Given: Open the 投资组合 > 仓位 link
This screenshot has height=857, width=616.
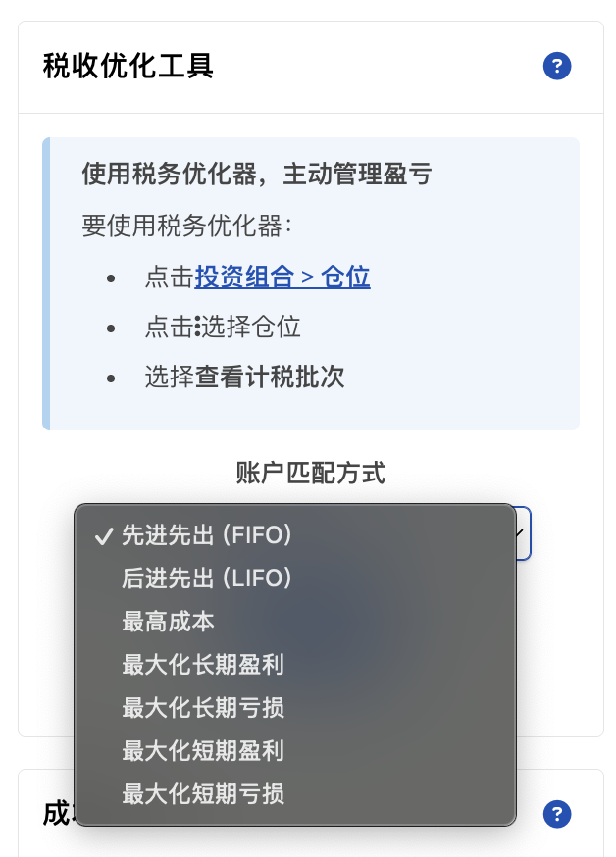Looking at the screenshot, I should [x=282, y=277].
